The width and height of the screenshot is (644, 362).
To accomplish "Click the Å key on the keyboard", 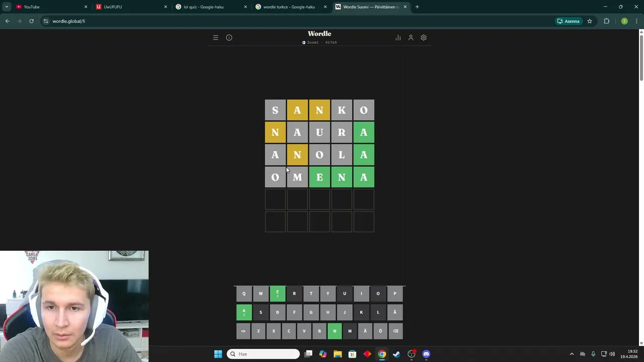I will (395, 312).
